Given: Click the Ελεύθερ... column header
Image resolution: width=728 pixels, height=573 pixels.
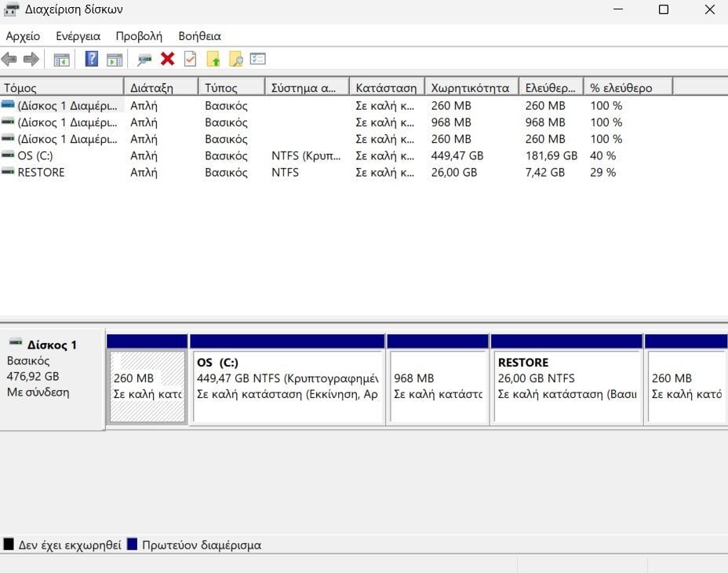Looking at the screenshot, I should tap(551, 87).
